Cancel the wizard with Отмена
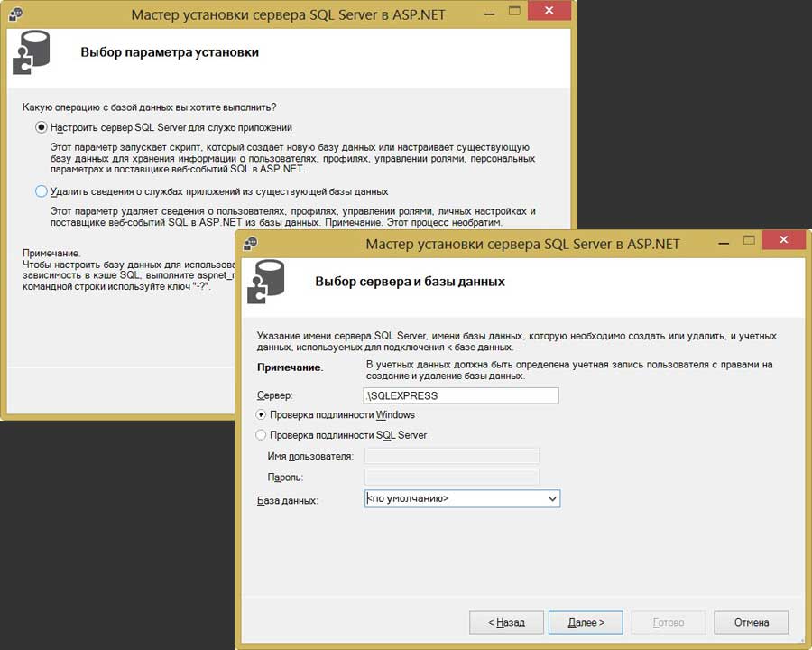 tap(752, 622)
